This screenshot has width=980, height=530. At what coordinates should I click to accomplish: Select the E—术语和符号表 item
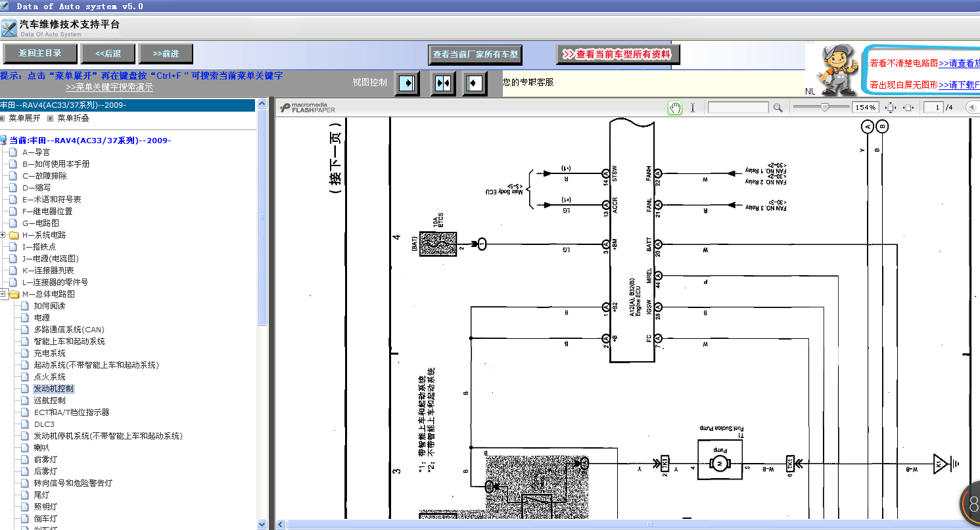(52, 200)
